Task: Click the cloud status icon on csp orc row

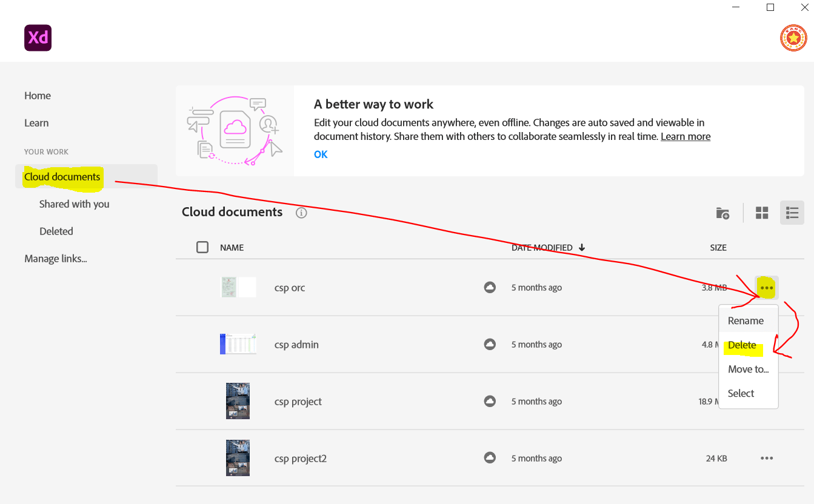Action: coord(490,287)
